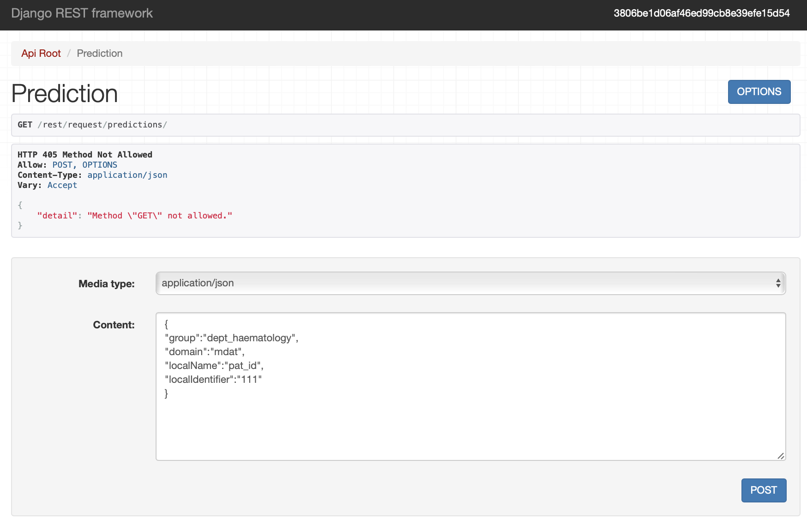Click the Media type select arrows
This screenshot has width=807, height=532.
coord(778,283)
